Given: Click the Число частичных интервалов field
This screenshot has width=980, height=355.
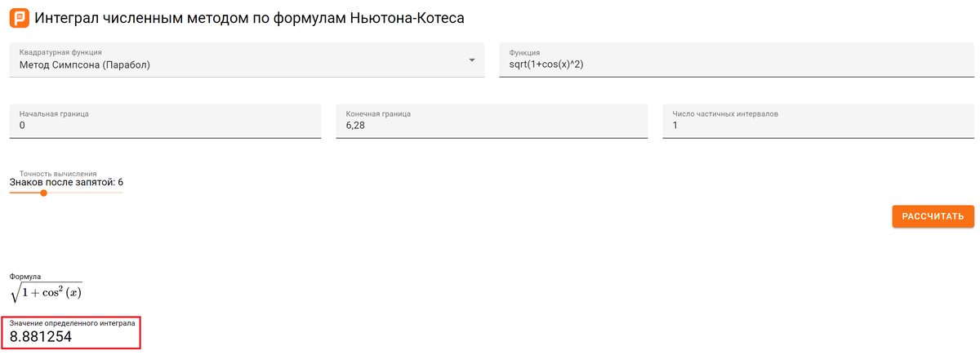Looking at the screenshot, I should pos(817,121).
